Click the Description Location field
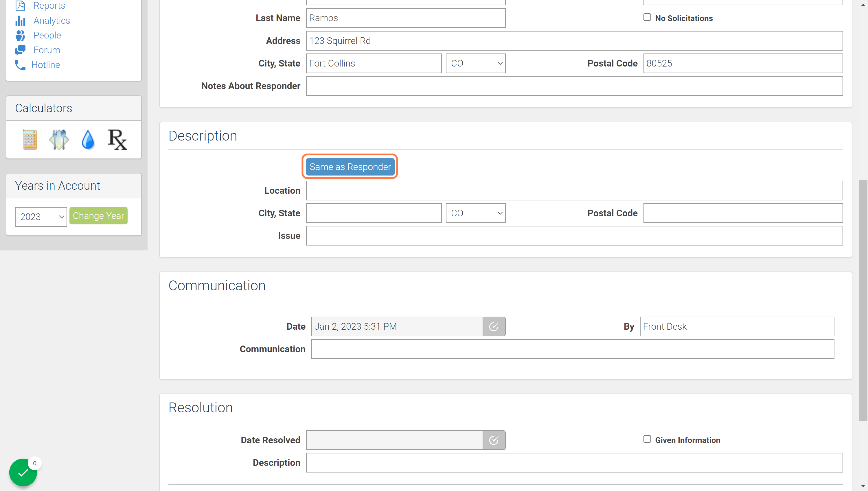Viewport: 868px width, 491px height. (575, 191)
